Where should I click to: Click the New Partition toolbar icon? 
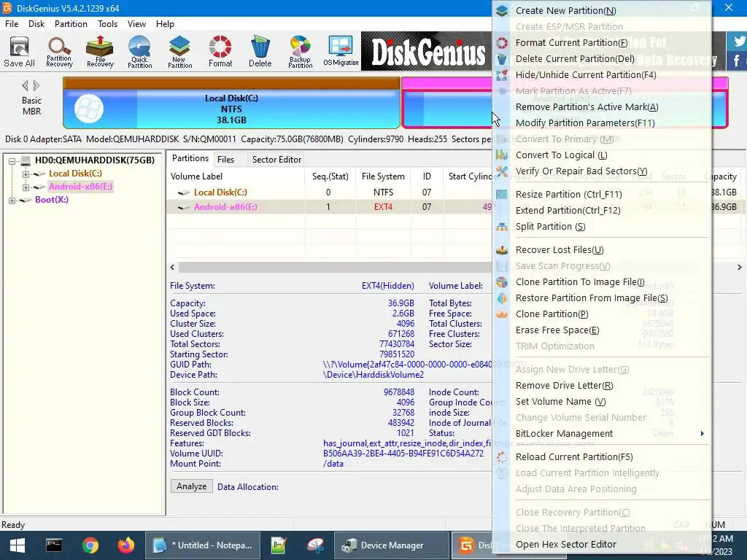(x=179, y=52)
